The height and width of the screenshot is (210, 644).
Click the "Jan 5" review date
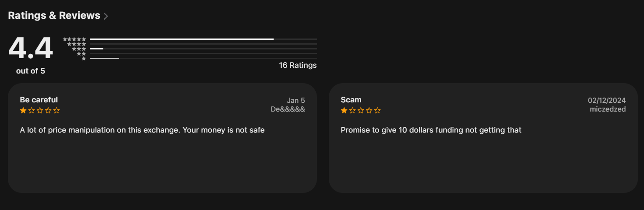pyautogui.click(x=296, y=101)
